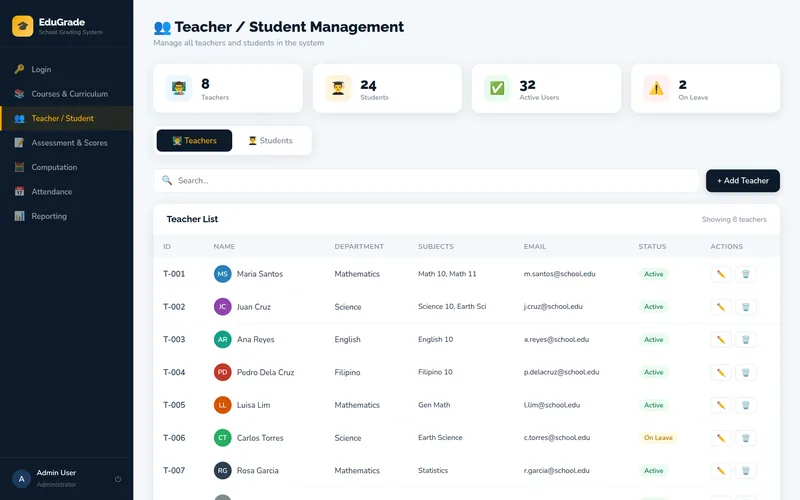The height and width of the screenshot is (500, 800).
Task: Edit teacher Pedro Dela Cruz pencil icon
Action: pos(720,372)
